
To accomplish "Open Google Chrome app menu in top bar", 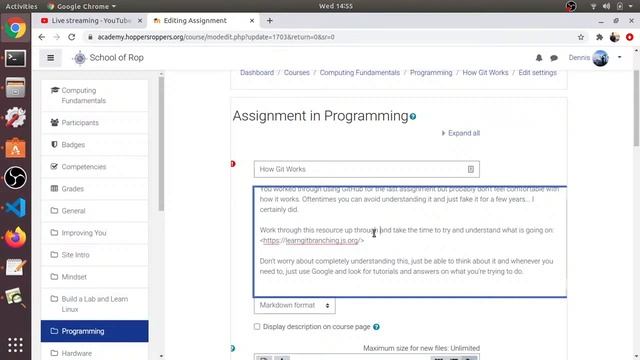I will pos(82,6).
